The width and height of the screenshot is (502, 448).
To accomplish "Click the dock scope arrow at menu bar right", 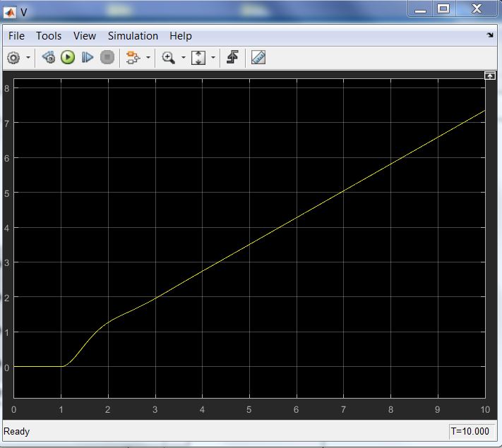I will pos(490,35).
